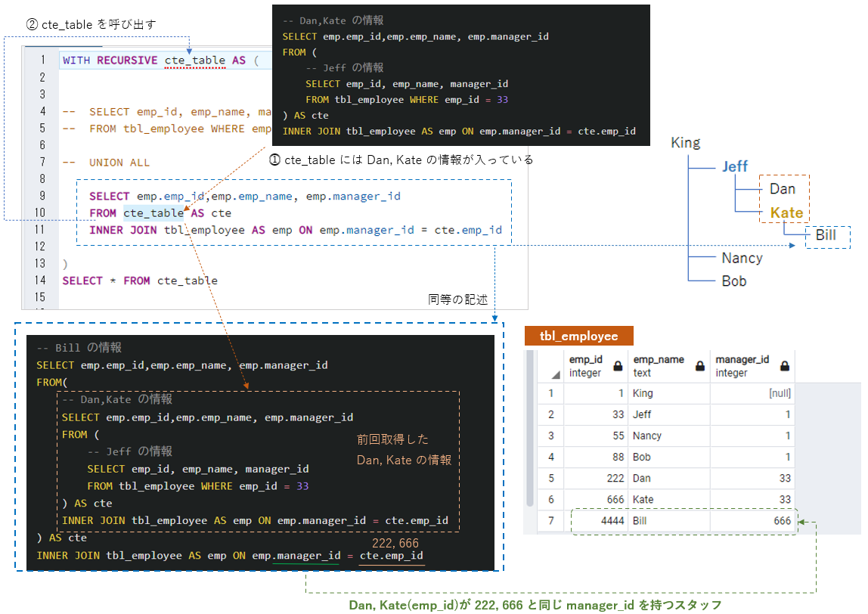Image resolution: width=868 pixels, height=614 pixels.
Task: Toggle read-only lock on emp_id column
Action: 618,365
